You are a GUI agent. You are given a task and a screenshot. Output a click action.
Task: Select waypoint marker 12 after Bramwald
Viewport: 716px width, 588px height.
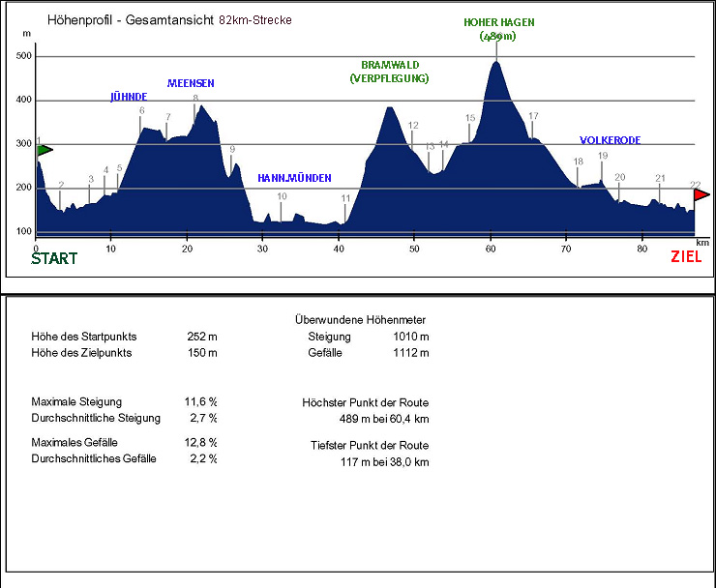(413, 126)
